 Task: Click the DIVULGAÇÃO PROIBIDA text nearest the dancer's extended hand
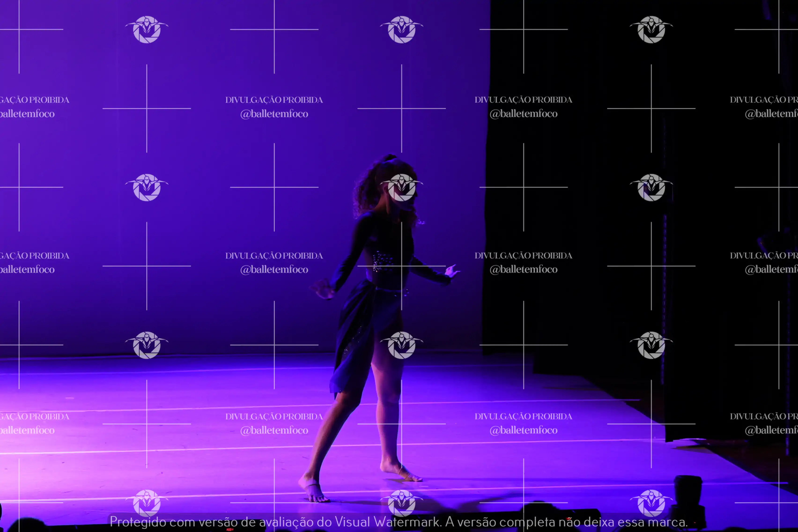524,255
